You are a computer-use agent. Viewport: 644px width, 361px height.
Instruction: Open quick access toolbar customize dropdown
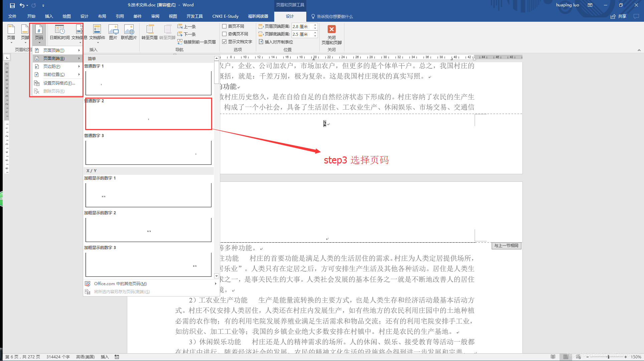coord(43,5)
